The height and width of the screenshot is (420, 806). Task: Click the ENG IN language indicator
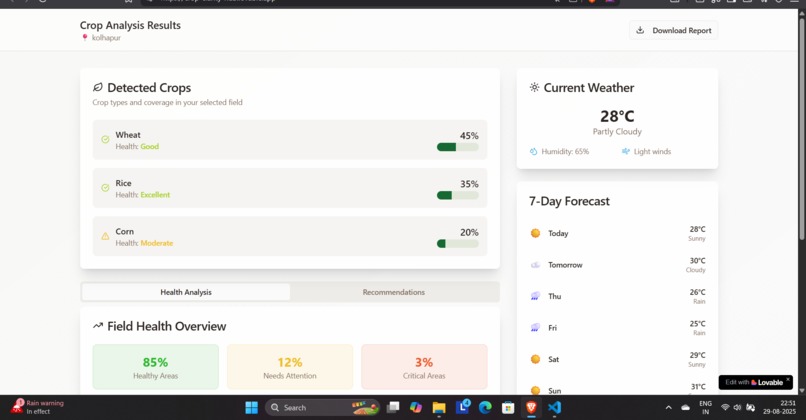(x=706, y=408)
